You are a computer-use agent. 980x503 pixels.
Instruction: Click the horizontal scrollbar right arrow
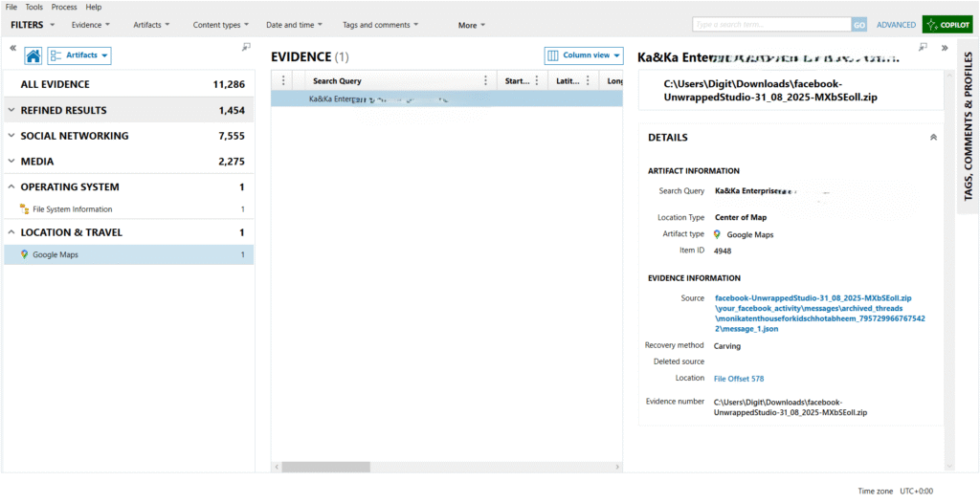tap(617, 467)
